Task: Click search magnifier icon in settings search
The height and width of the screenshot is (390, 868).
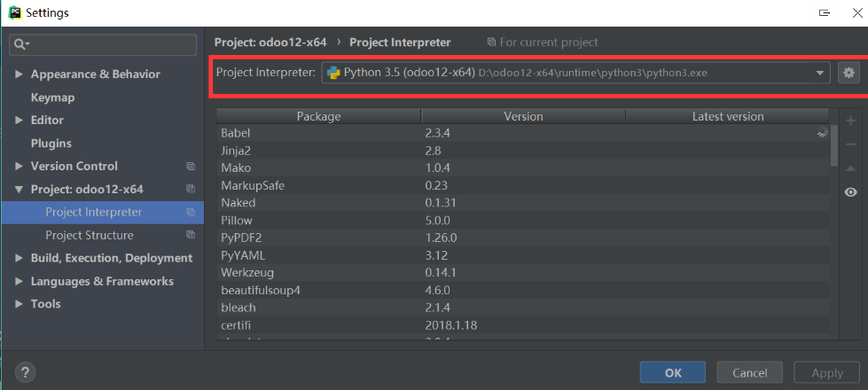Action: click(x=21, y=44)
